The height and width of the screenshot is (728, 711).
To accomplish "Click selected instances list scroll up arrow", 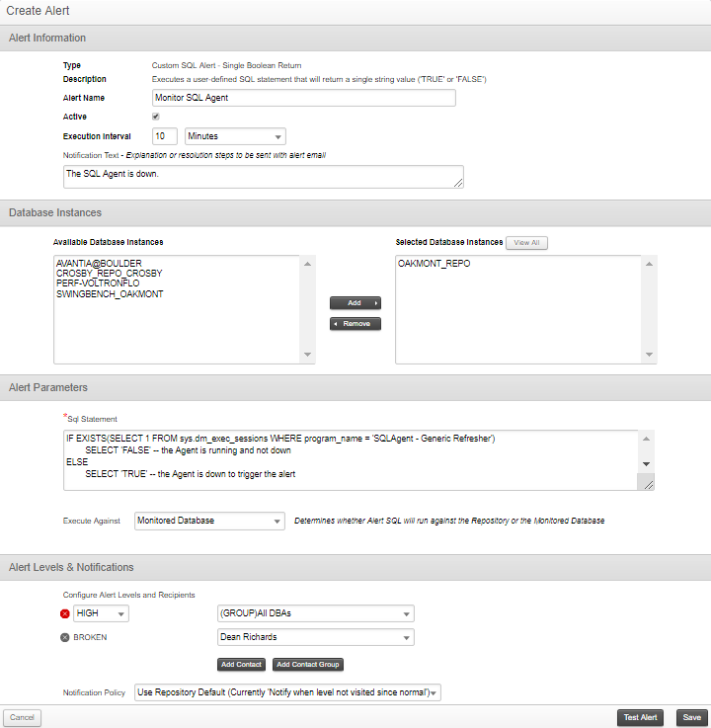I will click(x=649, y=264).
